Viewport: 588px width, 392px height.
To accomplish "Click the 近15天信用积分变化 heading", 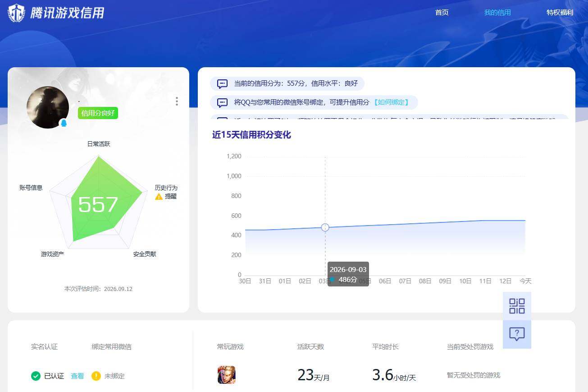I will point(251,135).
